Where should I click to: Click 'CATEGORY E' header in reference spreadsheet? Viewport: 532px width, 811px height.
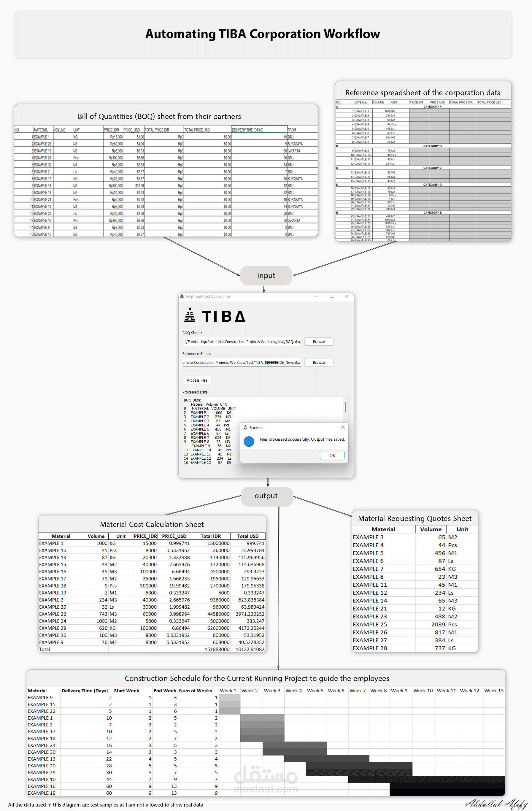(x=432, y=213)
